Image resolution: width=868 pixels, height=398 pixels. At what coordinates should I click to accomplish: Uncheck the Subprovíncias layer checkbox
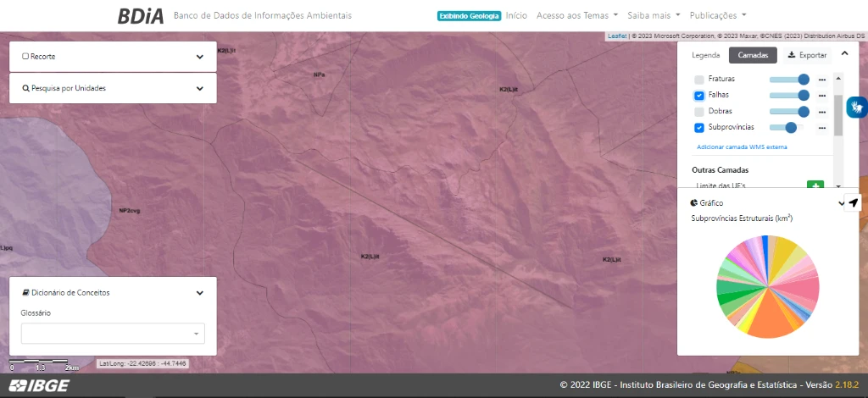699,128
